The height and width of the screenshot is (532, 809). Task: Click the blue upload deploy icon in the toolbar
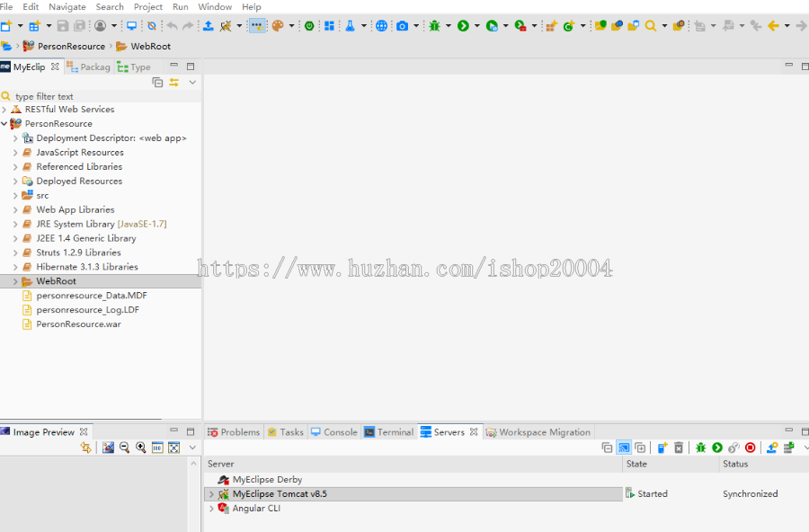pyautogui.click(x=208, y=26)
